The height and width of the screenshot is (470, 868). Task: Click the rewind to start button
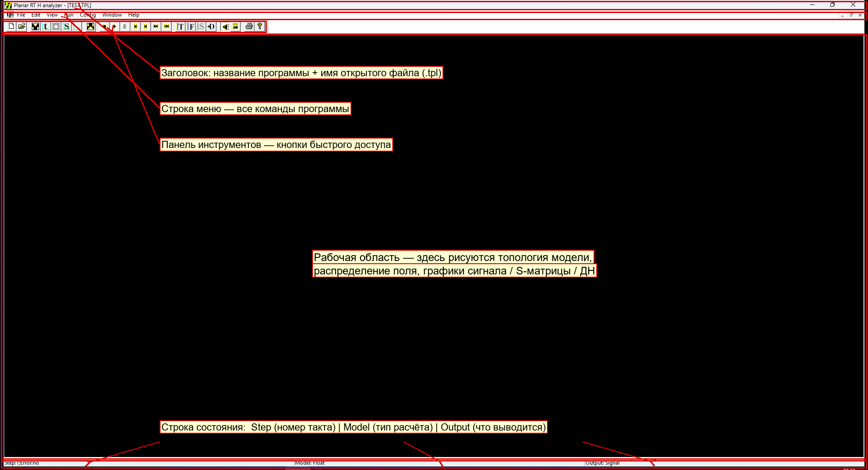coord(166,26)
